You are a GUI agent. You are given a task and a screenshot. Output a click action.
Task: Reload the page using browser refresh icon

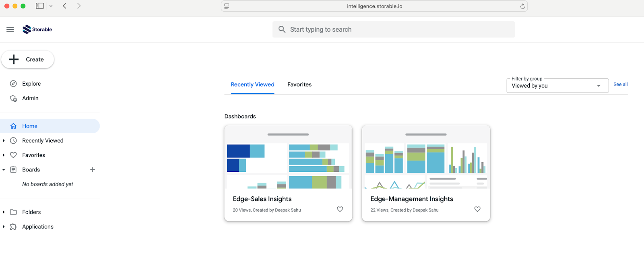(522, 6)
